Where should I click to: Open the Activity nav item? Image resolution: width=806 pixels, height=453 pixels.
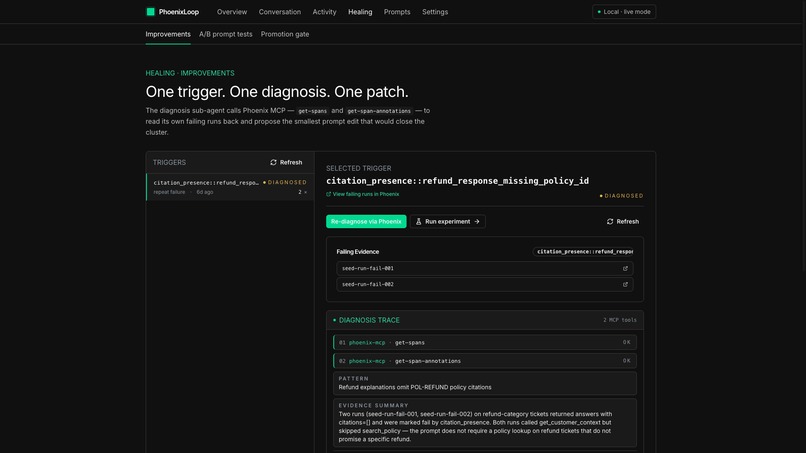point(324,12)
